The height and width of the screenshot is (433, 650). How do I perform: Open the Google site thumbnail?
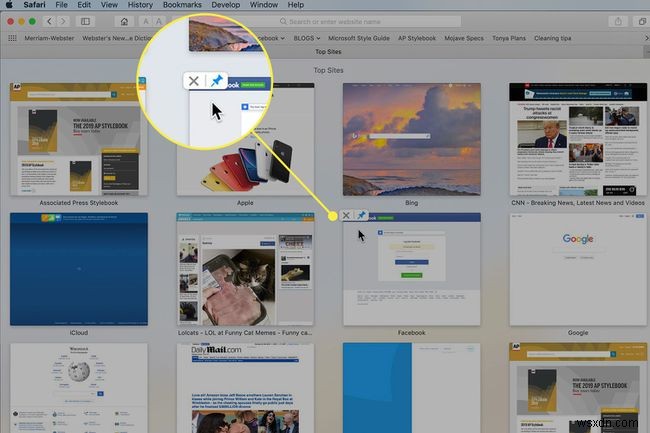coord(578,269)
